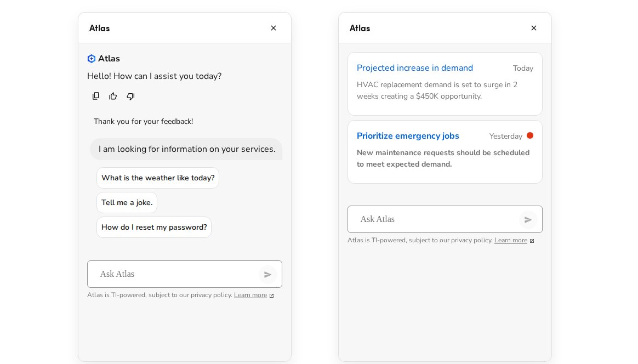Screen dimensions: 638x364
Task: Click the Atlas logo icon beside the bot name
Action: [x=91, y=58]
